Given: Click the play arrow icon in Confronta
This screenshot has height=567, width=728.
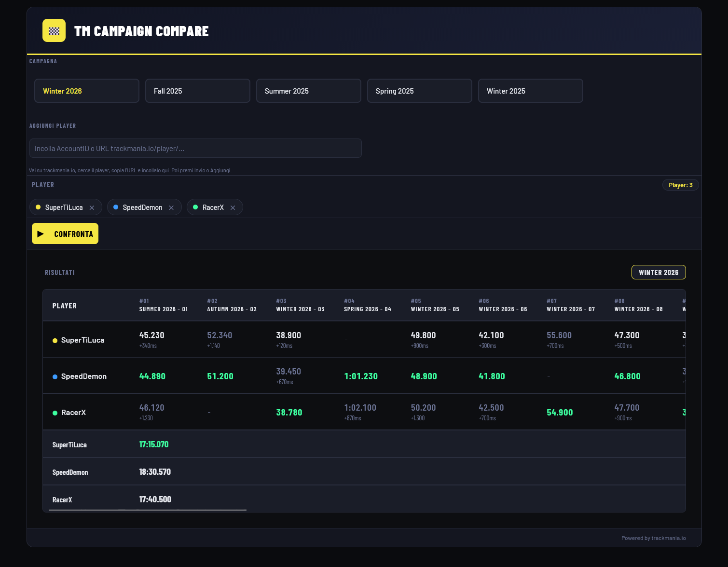Looking at the screenshot, I should [x=41, y=234].
